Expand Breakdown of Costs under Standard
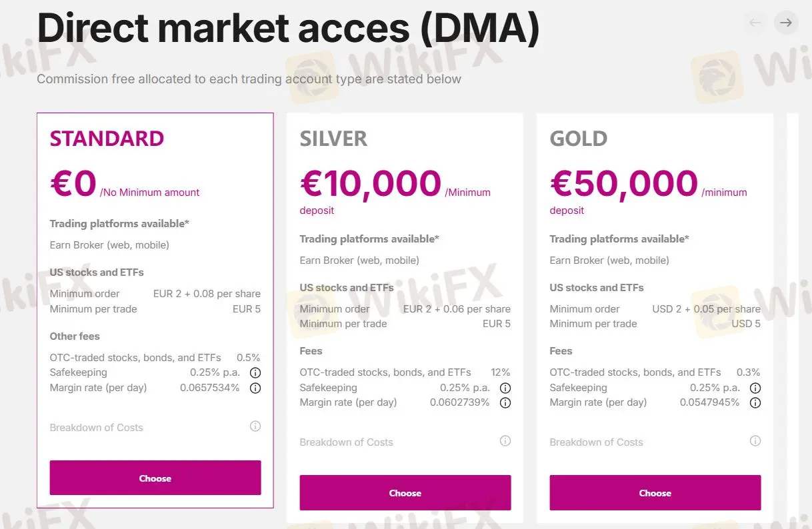Viewport: 812px width, 529px height. (97, 428)
